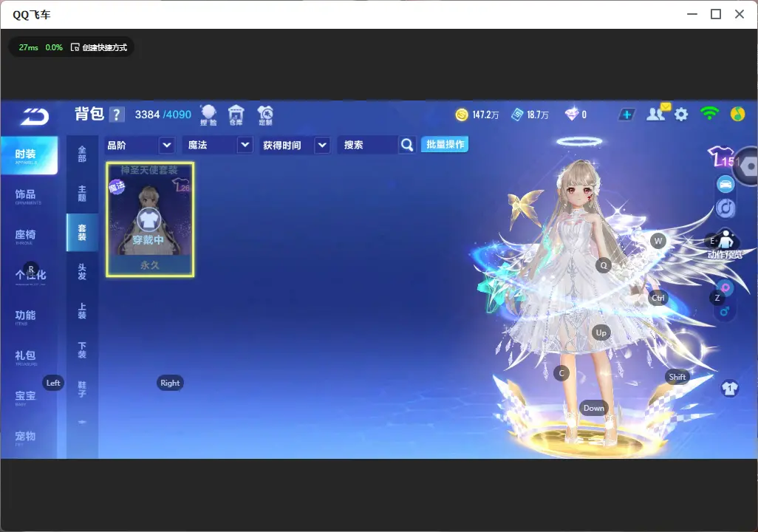Switch to female character gender

coord(725,289)
